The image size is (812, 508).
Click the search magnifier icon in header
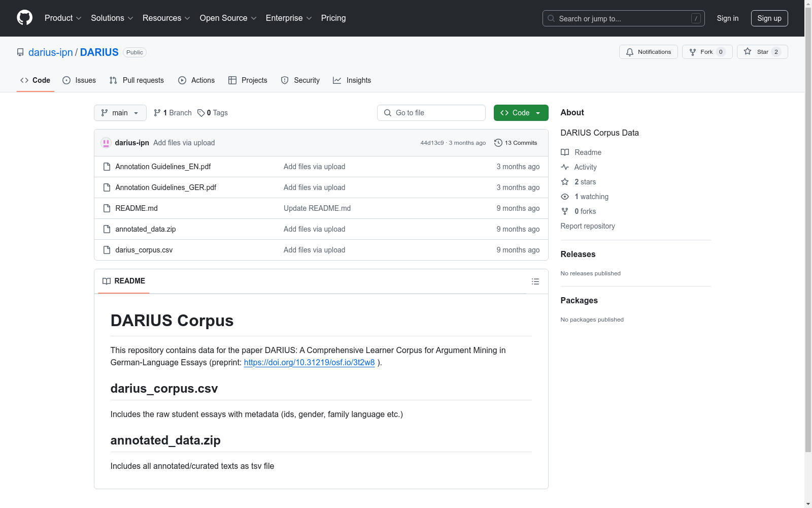(x=551, y=18)
